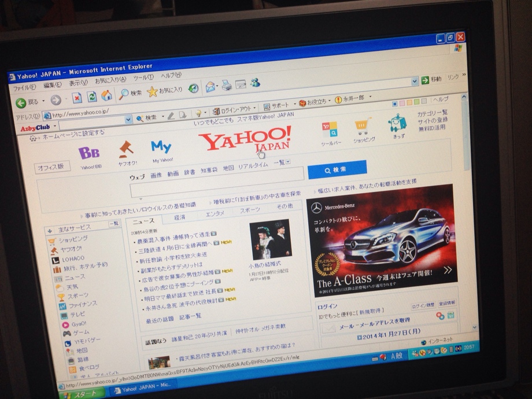The image size is (532, 399).
Task: Open the 永井一郎 dropdown in the toolbar
Action: pos(353,98)
